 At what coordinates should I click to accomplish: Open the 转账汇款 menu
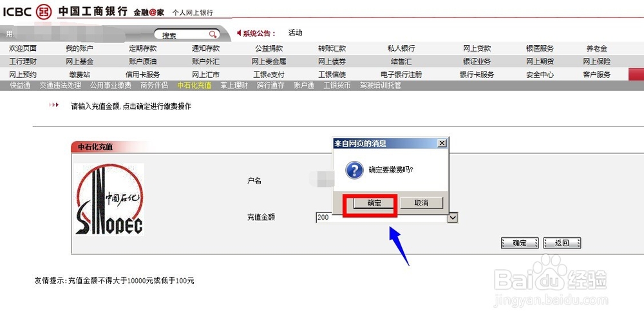click(332, 48)
